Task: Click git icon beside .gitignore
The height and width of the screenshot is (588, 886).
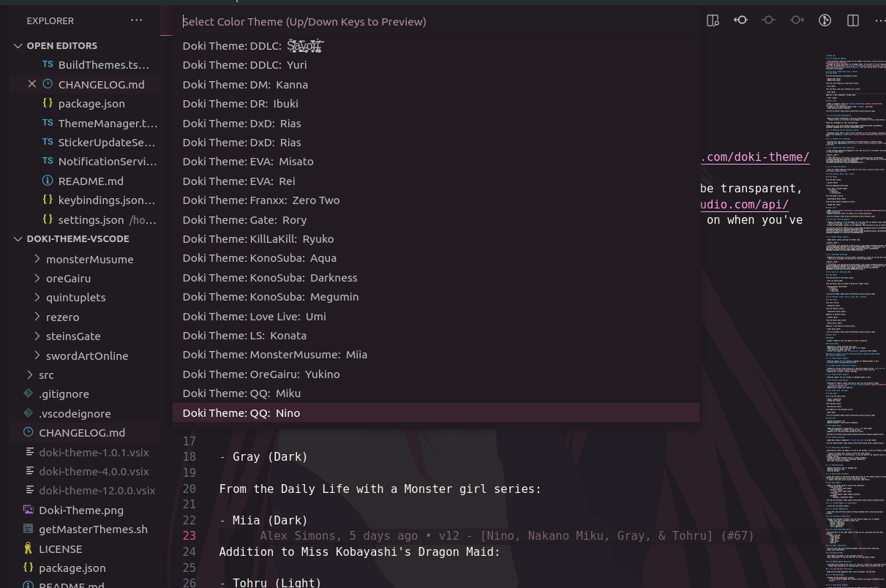Action: tap(29, 393)
